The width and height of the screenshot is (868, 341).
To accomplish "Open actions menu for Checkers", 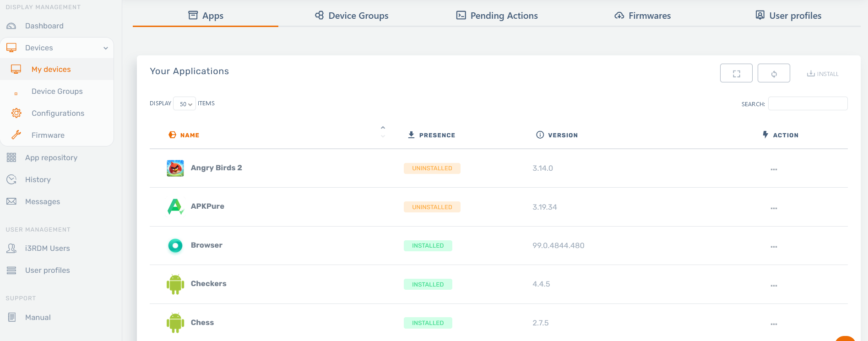I will pos(774,285).
